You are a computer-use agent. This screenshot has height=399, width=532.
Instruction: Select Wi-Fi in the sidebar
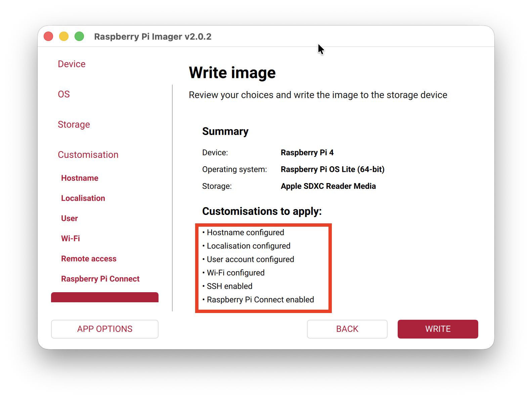pyautogui.click(x=71, y=238)
